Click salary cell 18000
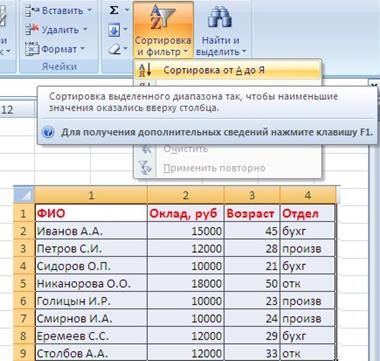The image size is (380, 361). (x=186, y=283)
